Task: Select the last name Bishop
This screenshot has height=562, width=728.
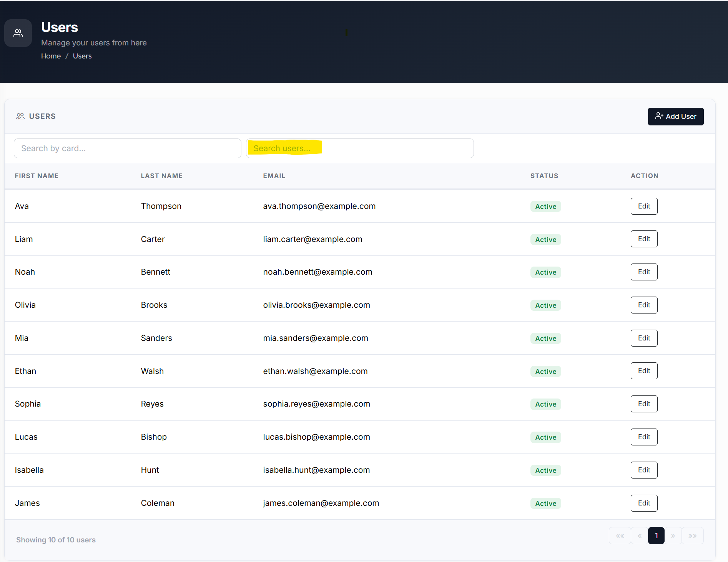Action: click(154, 437)
